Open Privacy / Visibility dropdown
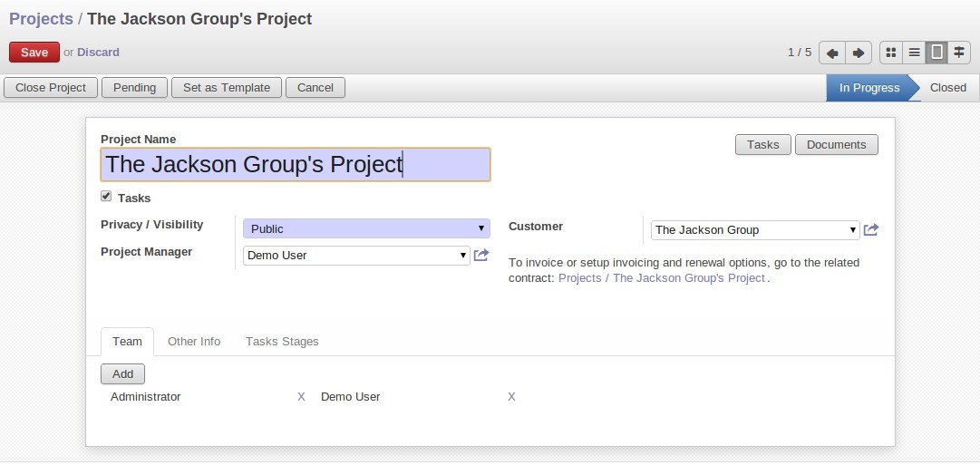Screen dimensions: 980x465 (x=366, y=228)
